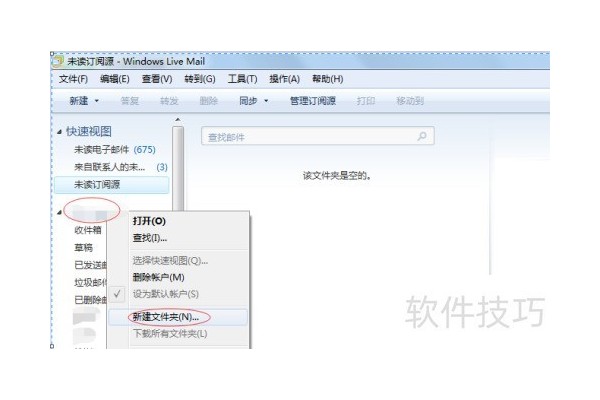Click the folder pane scrollbar up arrow

[x=178, y=120]
